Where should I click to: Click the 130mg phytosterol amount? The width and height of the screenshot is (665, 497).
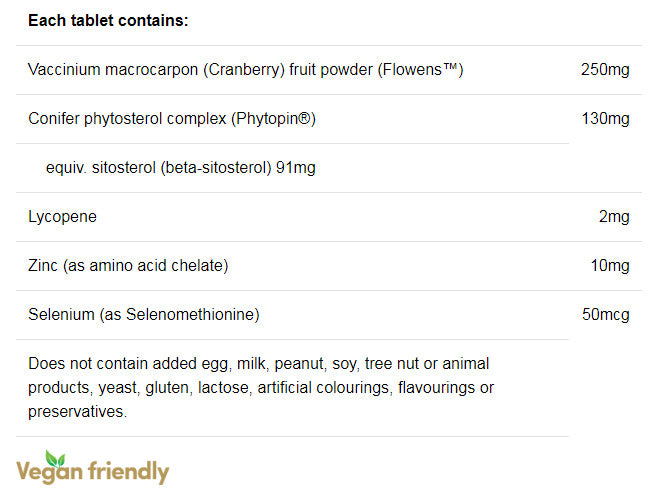(x=604, y=119)
